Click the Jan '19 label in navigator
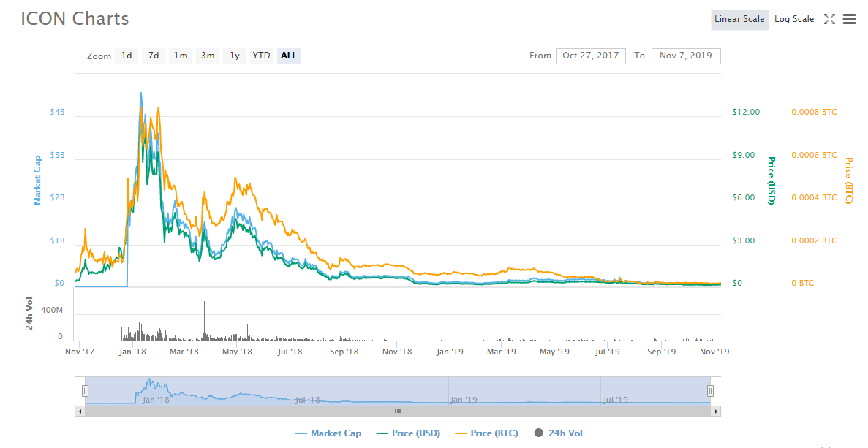The width and height of the screenshot is (868, 448). coord(464,400)
